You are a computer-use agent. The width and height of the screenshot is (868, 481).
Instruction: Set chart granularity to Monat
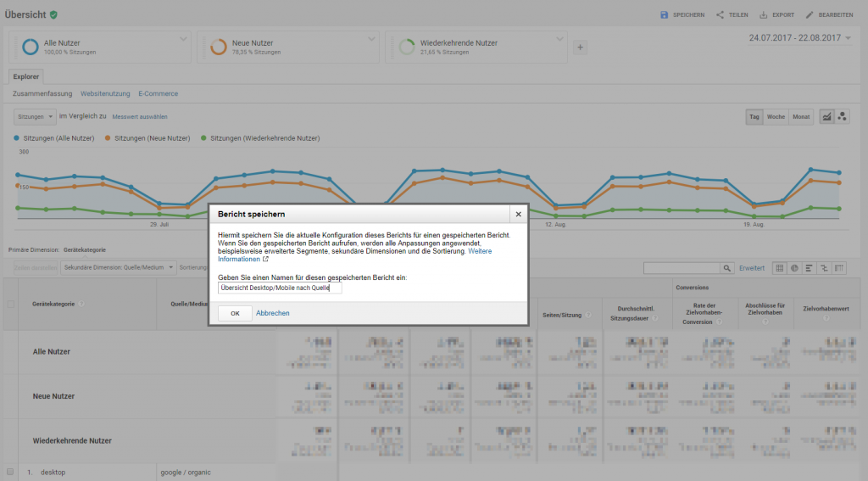[x=801, y=116]
